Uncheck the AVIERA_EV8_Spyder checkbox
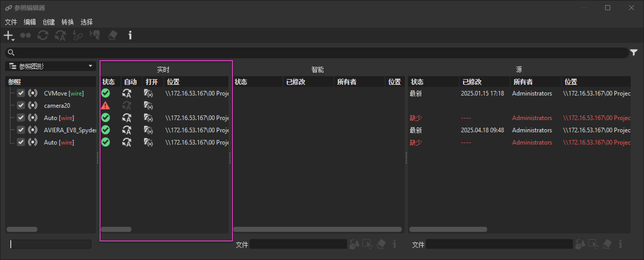 point(21,130)
